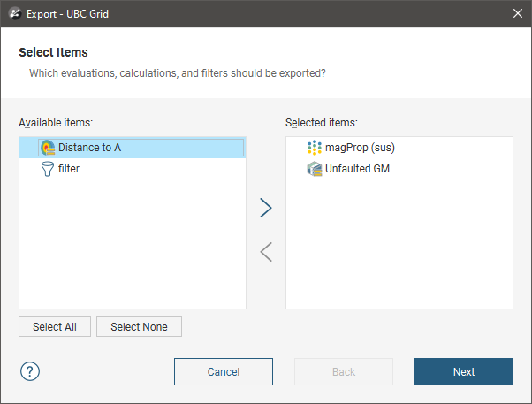The height and width of the screenshot is (404, 532).
Task: Select the 'Distance to A' list entry
Action: click(89, 148)
